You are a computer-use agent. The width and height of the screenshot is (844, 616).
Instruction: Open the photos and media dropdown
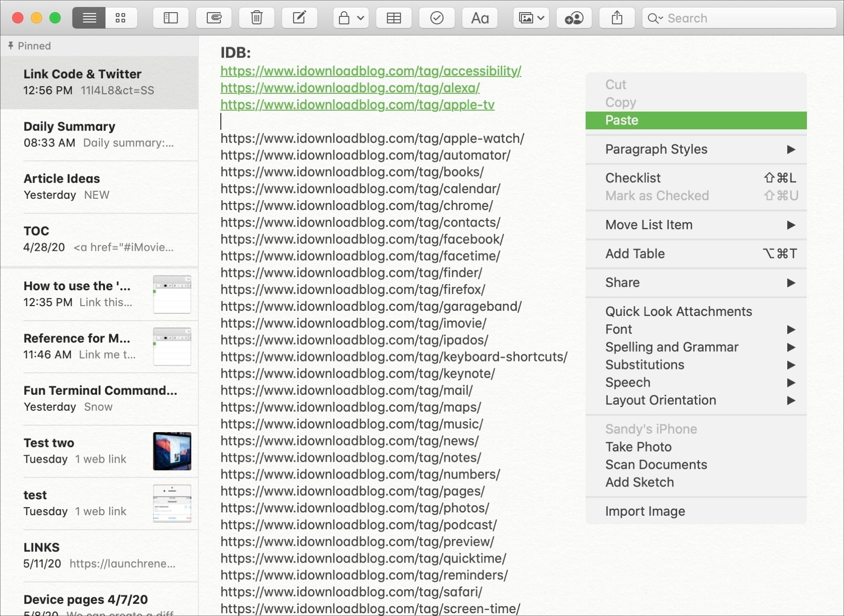pos(531,18)
